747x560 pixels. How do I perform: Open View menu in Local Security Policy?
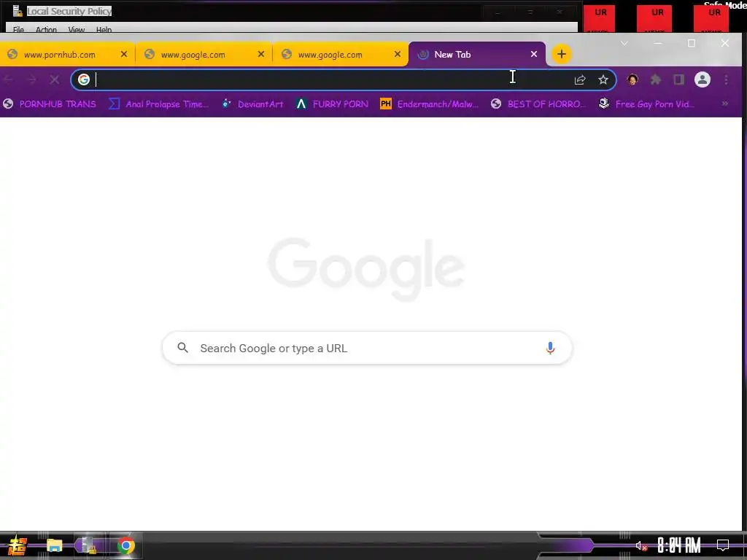click(x=76, y=29)
